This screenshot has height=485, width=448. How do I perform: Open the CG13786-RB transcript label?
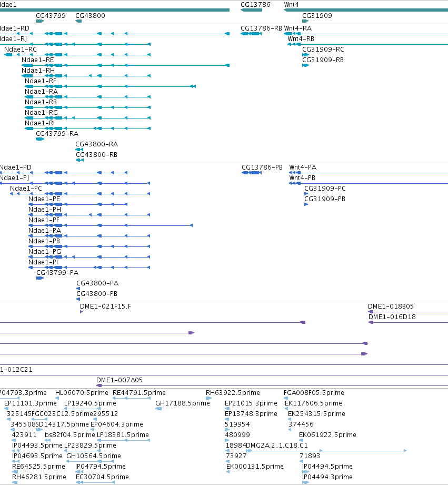coord(261,28)
